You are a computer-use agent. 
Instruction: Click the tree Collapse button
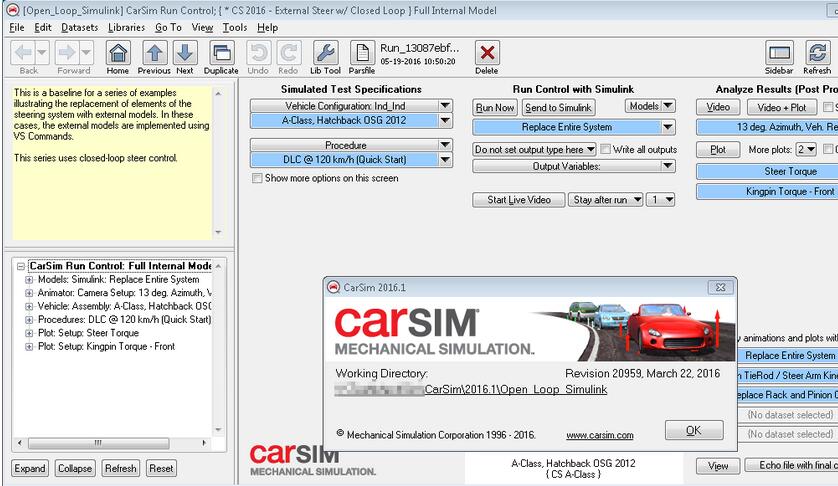75,468
